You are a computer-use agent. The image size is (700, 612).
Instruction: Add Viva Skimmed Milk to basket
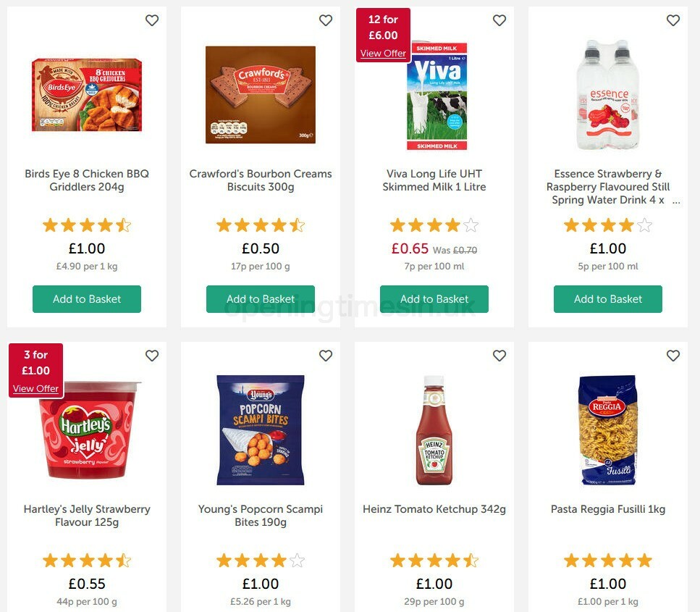[434, 299]
